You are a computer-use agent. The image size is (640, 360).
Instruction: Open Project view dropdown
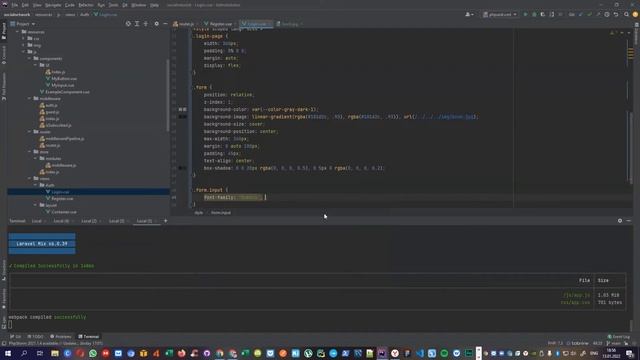(x=23, y=24)
